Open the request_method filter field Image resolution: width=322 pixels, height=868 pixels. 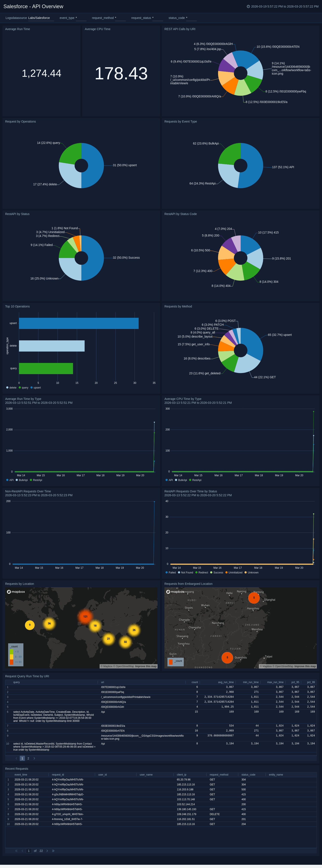tap(120, 18)
